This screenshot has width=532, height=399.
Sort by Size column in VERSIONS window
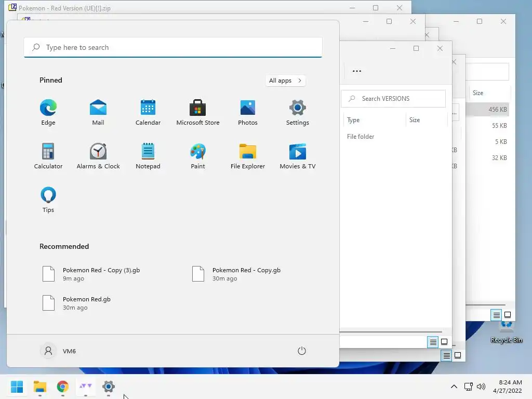tap(427, 120)
